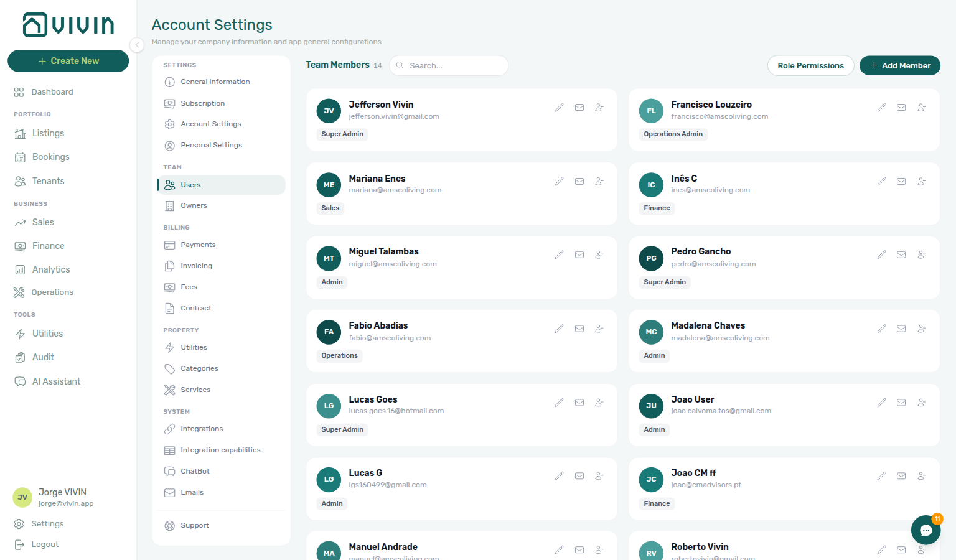956x560 pixels.
Task: Open Payments under Billing
Action: point(221,245)
